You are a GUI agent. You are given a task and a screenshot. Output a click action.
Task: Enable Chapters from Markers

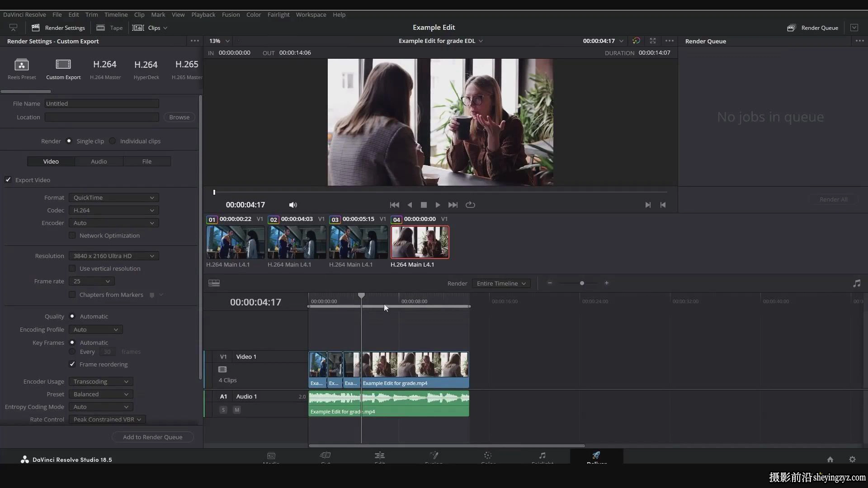tap(72, 295)
